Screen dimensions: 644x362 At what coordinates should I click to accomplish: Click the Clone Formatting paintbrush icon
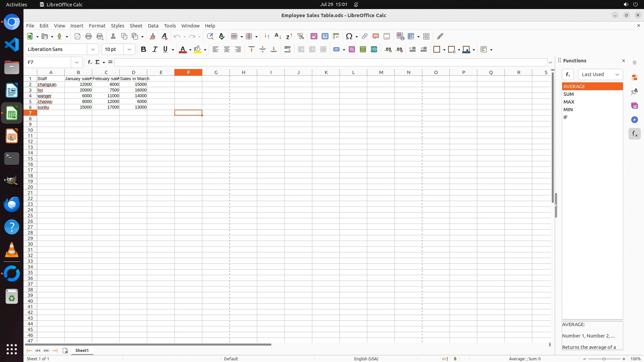click(153, 36)
